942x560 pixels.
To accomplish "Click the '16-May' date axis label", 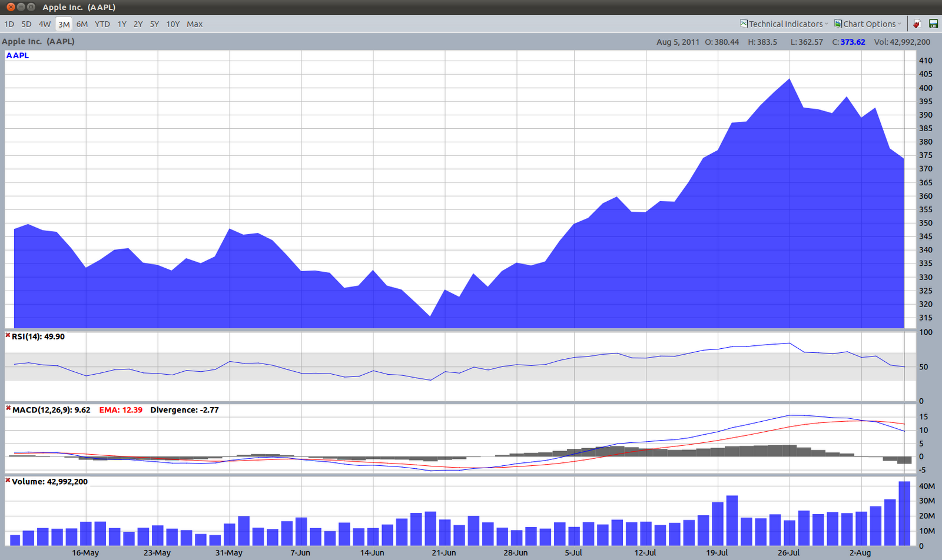I will pos(85,553).
